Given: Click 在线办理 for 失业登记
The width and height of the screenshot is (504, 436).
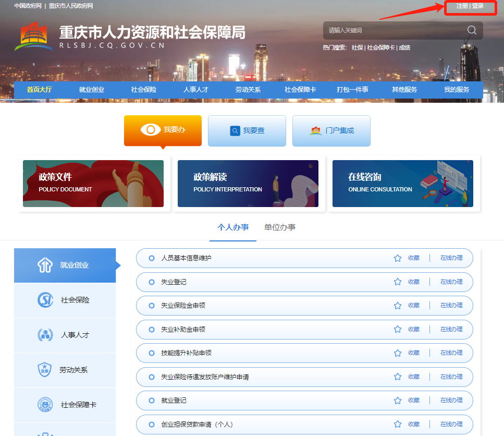Looking at the screenshot, I should [451, 282].
